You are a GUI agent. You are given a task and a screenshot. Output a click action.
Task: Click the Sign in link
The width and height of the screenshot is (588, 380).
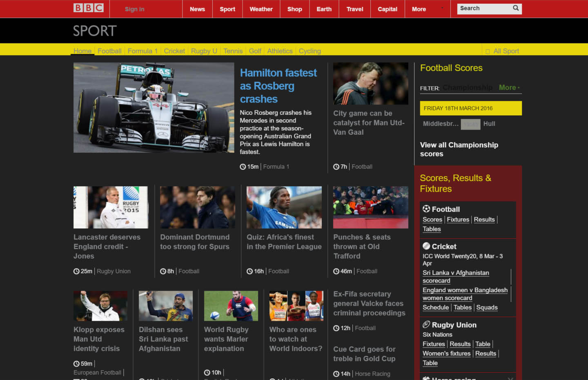135,9
